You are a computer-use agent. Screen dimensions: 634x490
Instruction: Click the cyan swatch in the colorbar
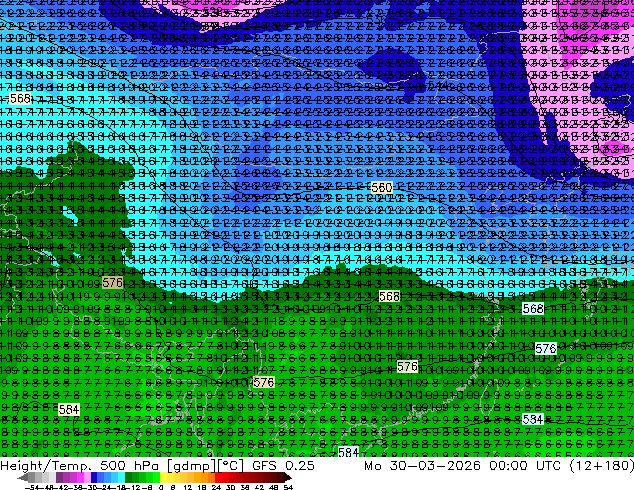[121, 477]
